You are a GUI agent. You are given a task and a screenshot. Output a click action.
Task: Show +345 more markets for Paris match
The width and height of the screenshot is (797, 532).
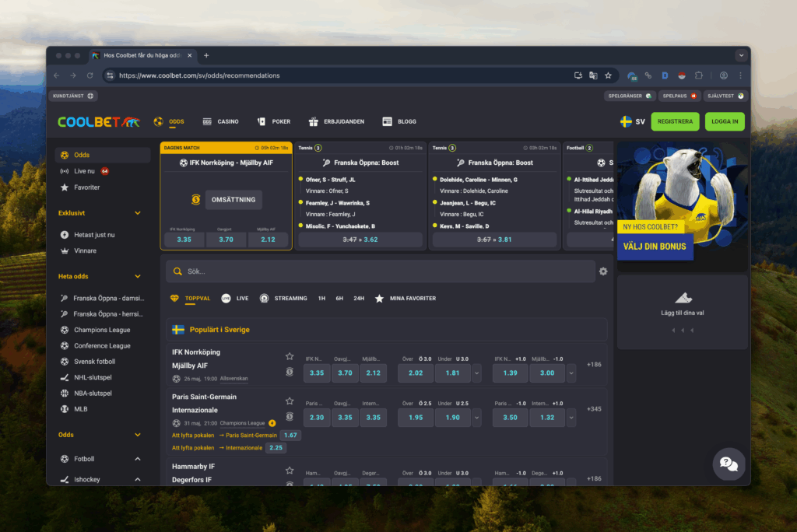tap(594, 409)
